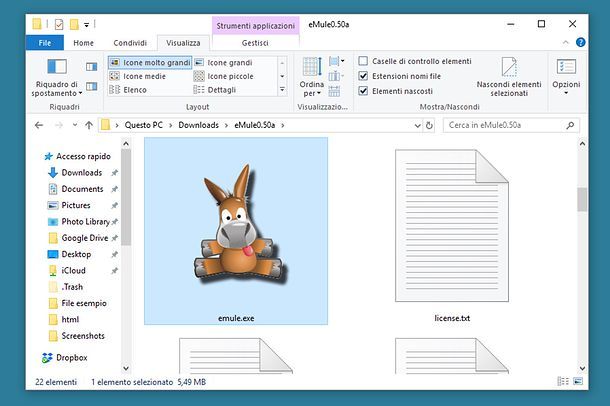This screenshot has height=406, width=610.
Task: Select the Visualizza tab
Action: pyautogui.click(x=183, y=43)
